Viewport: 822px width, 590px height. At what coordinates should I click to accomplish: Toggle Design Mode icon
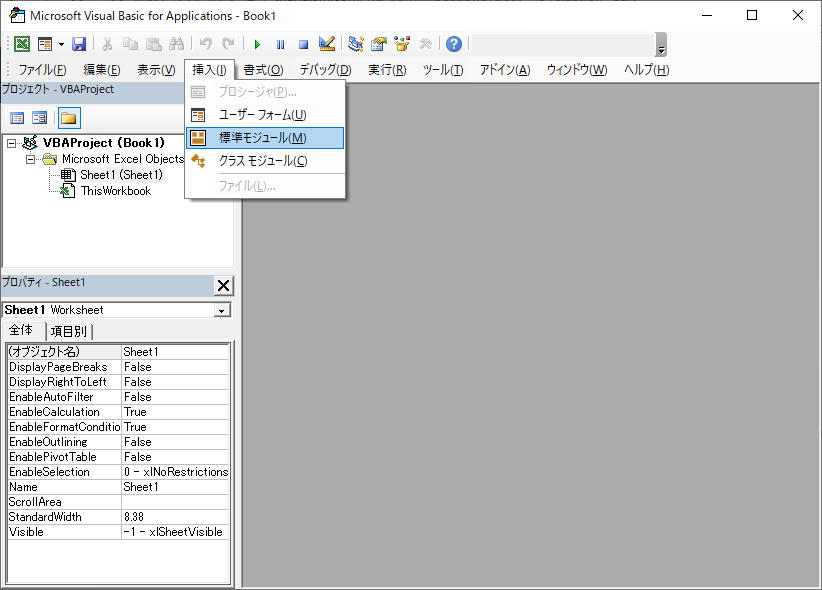pos(327,44)
